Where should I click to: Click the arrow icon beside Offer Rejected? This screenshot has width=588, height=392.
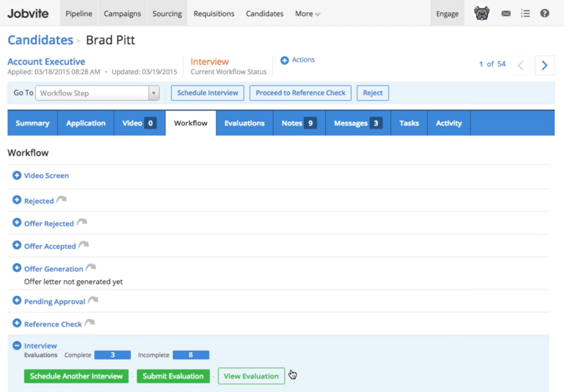pos(82,222)
